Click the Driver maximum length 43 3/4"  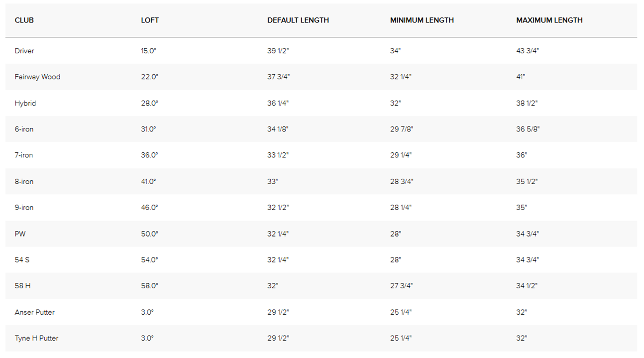click(528, 51)
